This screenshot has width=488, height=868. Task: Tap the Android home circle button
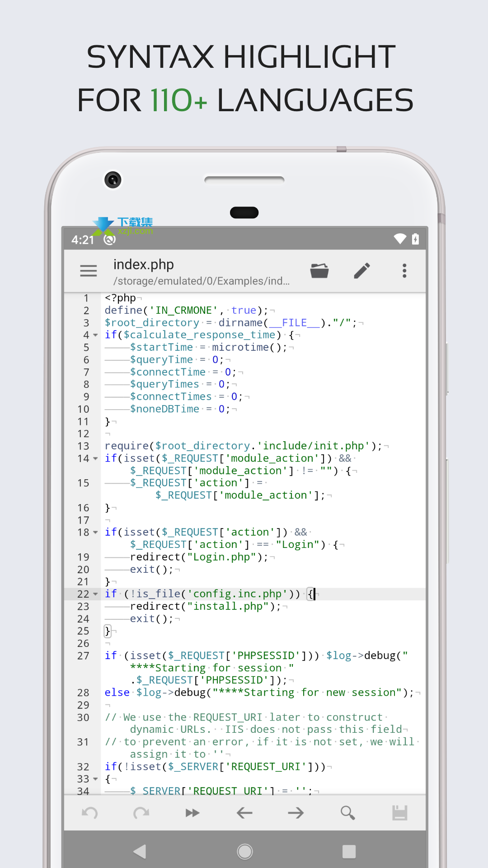pos(245,852)
